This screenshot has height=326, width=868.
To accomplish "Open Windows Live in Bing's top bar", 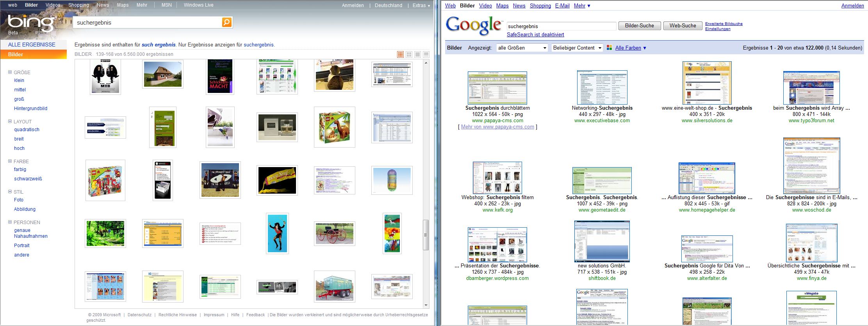I will (198, 5).
